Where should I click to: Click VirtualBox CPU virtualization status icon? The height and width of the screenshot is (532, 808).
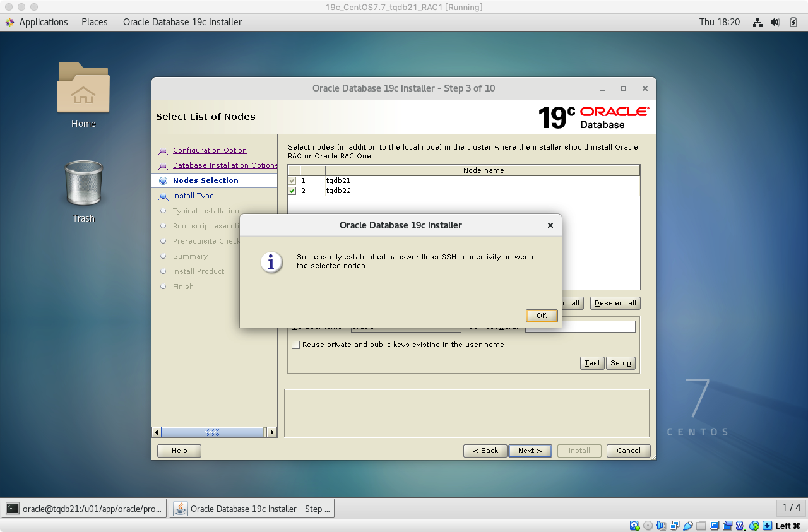click(x=740, y=526)
